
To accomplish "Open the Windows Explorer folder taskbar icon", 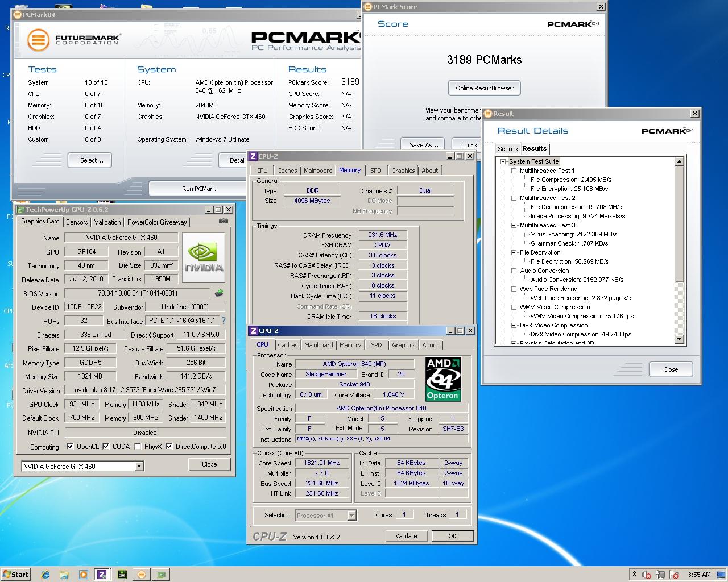I will click(x=64, y=574).
